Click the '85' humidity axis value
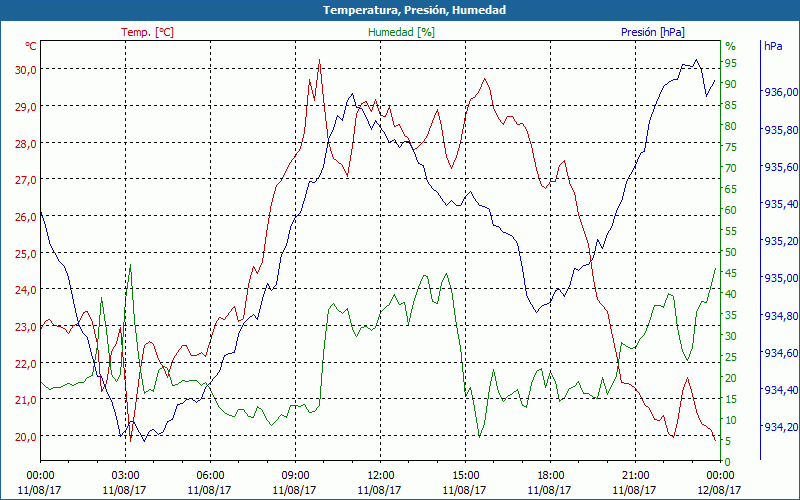The image size is (800, 500). [x=731, y=105]
